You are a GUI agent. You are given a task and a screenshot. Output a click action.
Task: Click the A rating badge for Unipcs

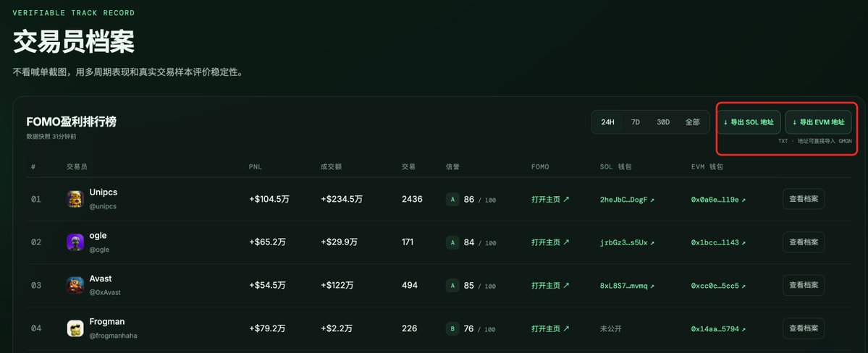click(x=452, y=199)
